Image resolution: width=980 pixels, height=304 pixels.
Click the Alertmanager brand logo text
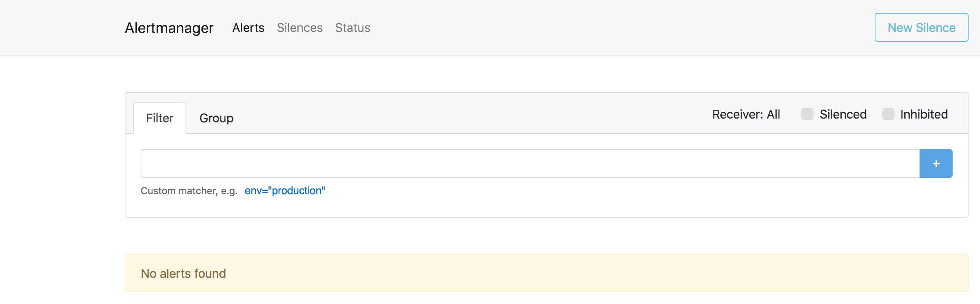pos(169,28)
